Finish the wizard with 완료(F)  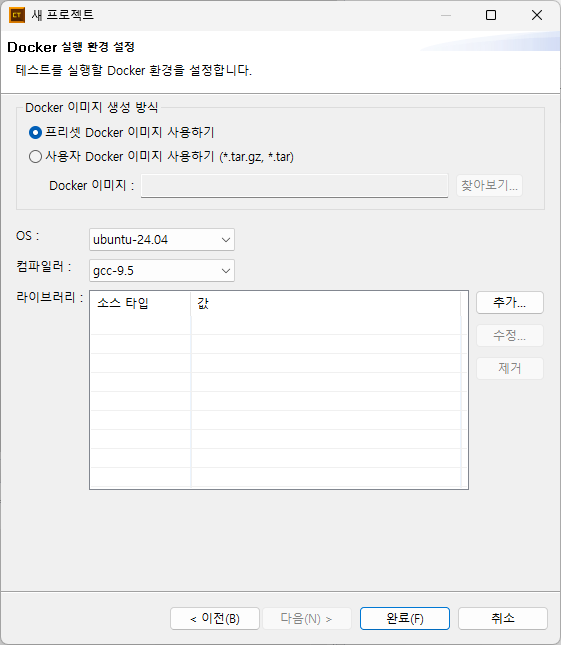(405, 618)
